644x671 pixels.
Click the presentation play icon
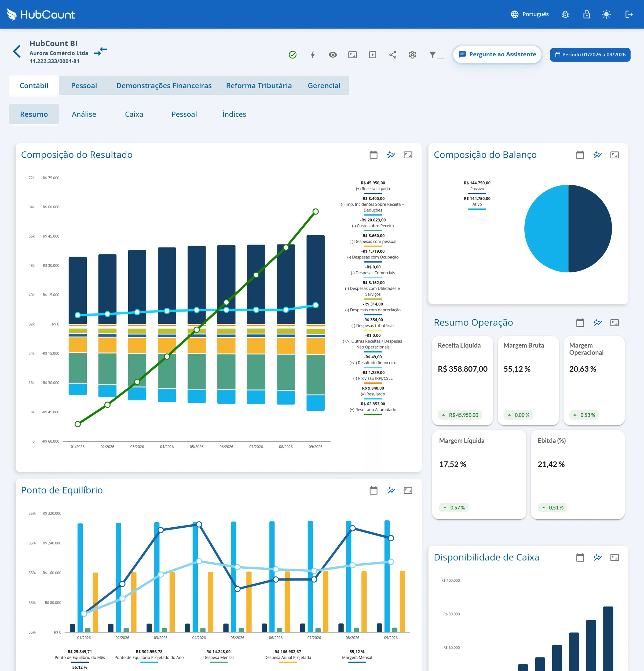pos(373,55)
